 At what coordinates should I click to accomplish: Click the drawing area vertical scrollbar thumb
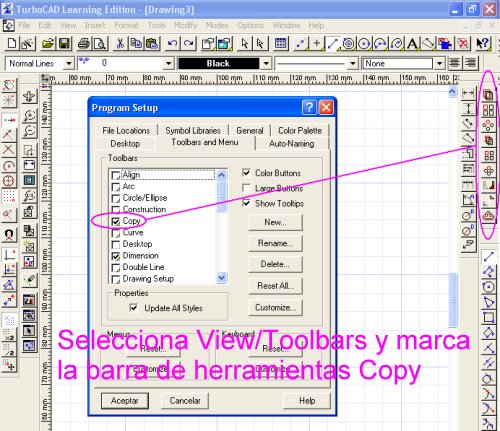click(452, 300)
